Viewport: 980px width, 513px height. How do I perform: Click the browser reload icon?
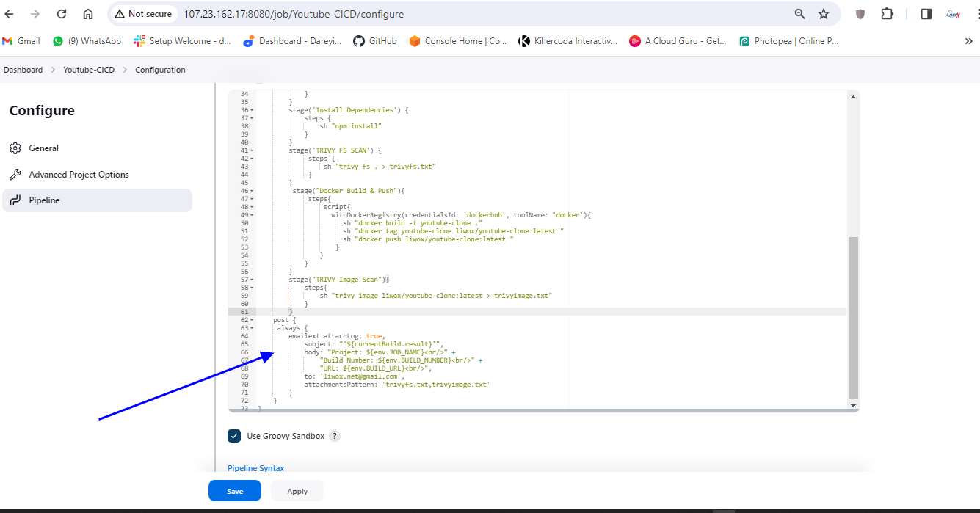pos(62,14)
